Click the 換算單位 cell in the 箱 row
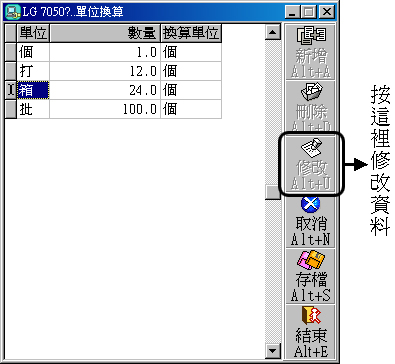This screenshot has height=364, width=395. (x=191, y=90)
